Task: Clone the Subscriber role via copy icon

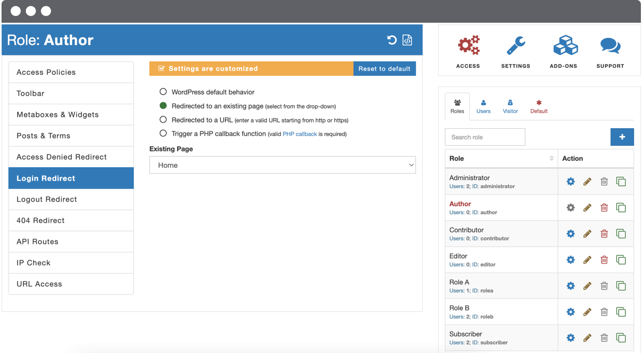Action: [x=621, y=338]
